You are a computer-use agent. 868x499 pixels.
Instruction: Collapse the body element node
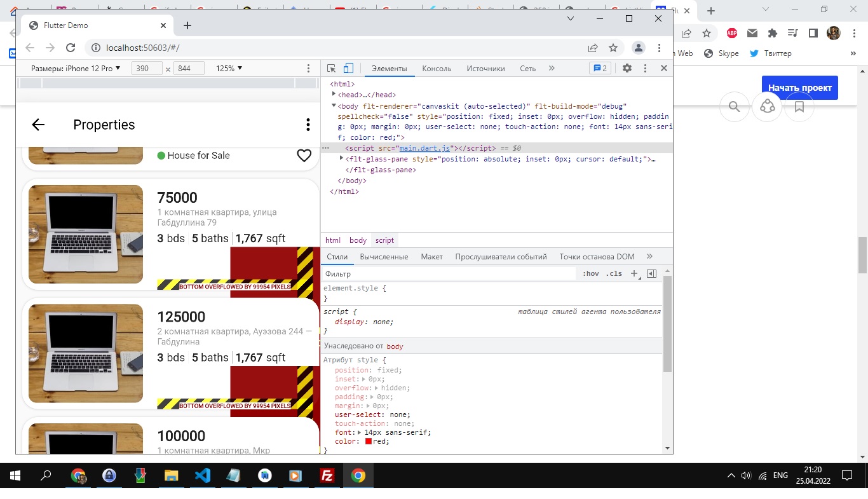[x=334, y=106]
